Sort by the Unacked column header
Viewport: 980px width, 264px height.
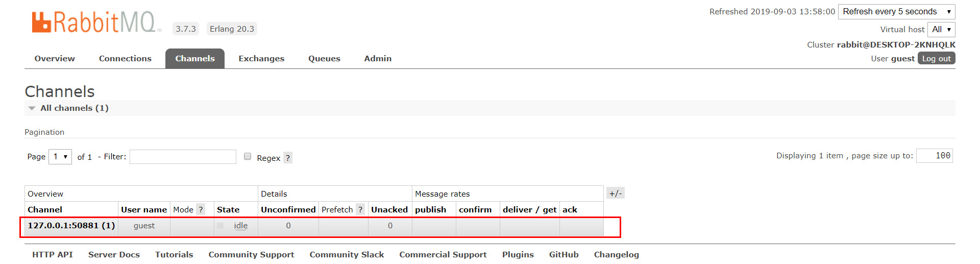point(389,209)
